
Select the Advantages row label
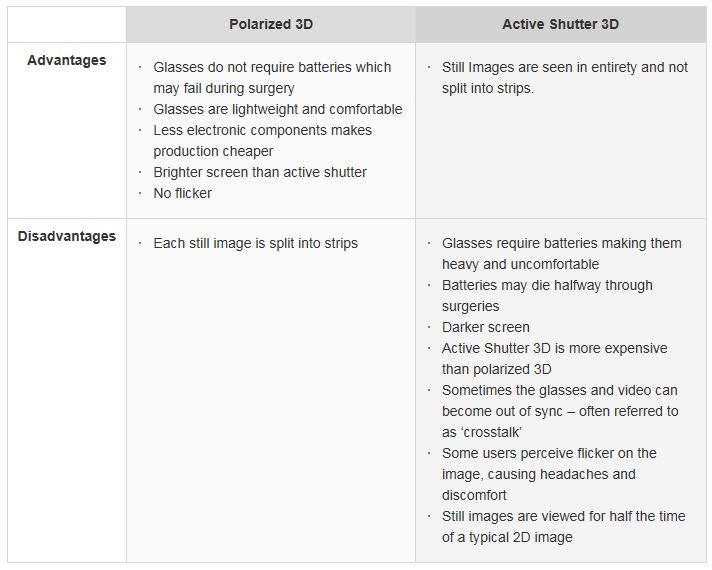coord(67,60)
